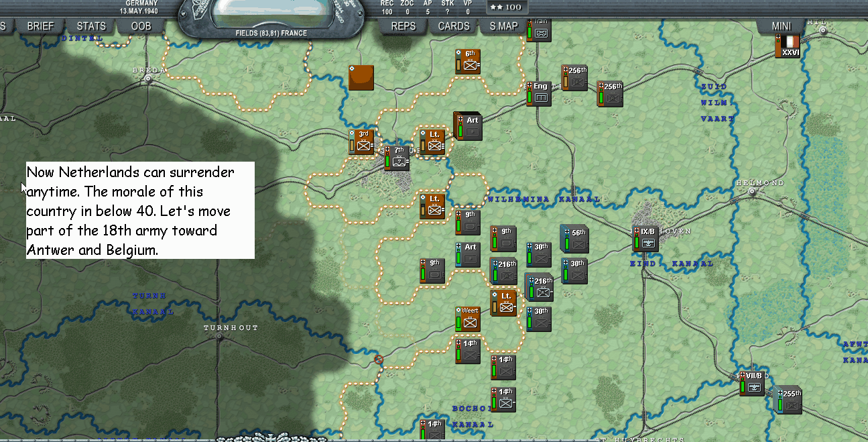The image size is (868, 442).
Task: Click the Breda city marker
Action: (148, 78)
